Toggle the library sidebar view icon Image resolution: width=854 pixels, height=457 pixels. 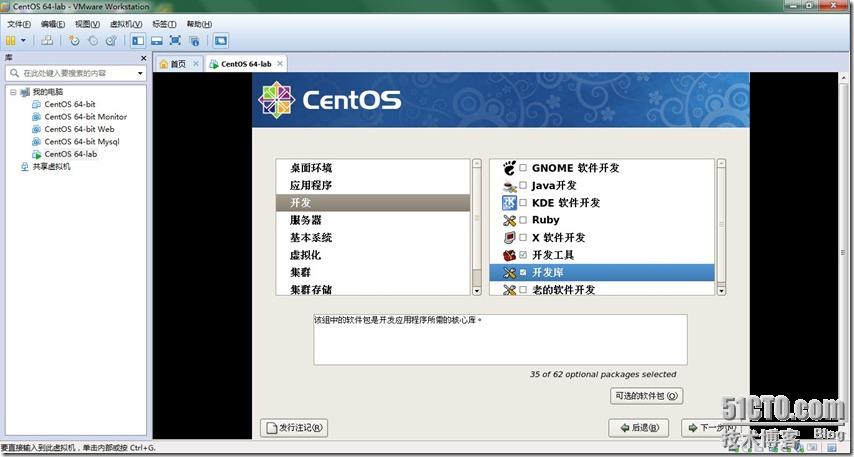[138, 40]
